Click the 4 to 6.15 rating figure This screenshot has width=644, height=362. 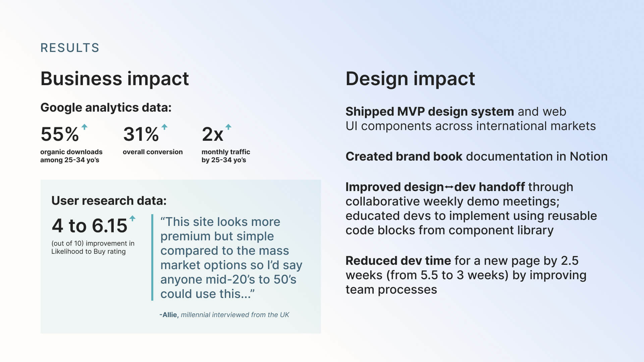[x=90, y=226]
